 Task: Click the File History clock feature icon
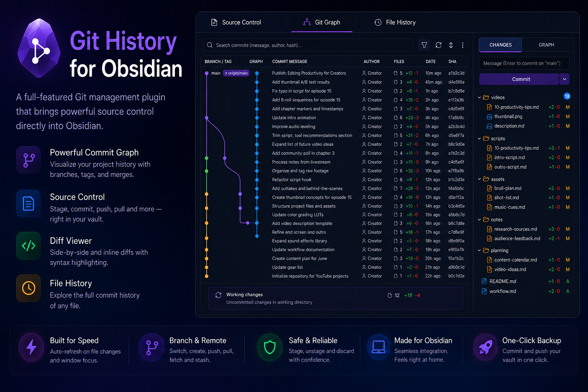[x=29, y=288]
